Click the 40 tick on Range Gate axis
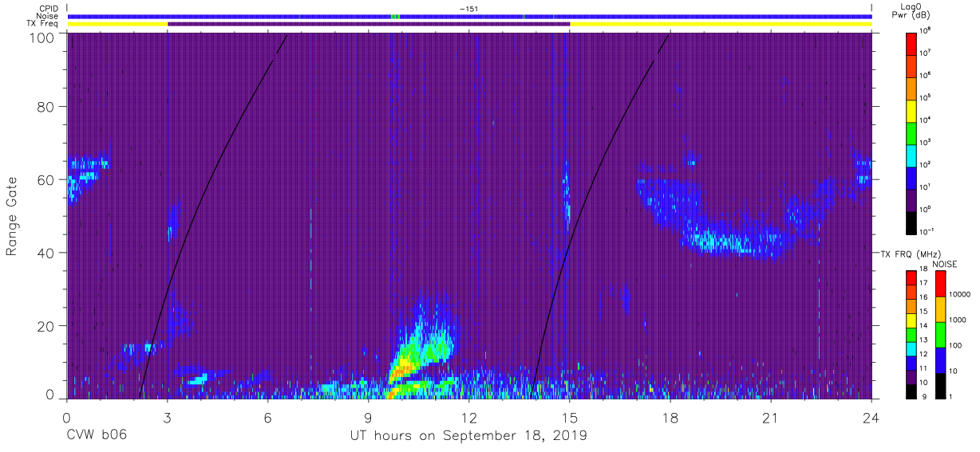The width and height of the screenshot is (980, 452). (x=47, y=253)
